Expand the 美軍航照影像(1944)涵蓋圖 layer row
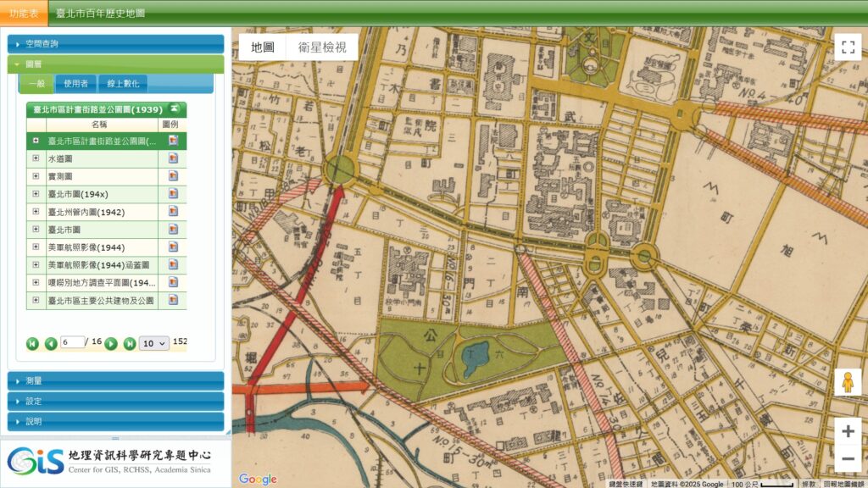This screenshot has height=488, width=868. pos(36,264)
